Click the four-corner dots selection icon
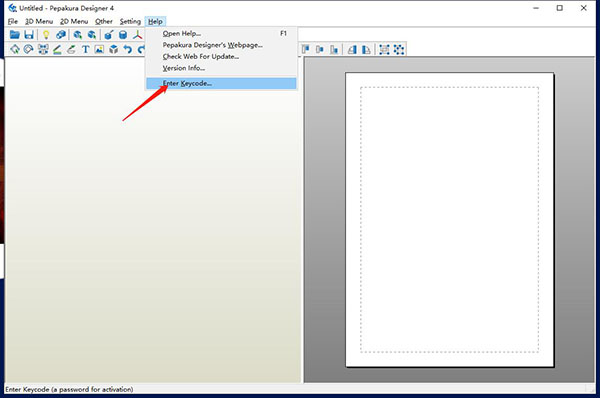Viewport: 600px width, 398px height. [384, 49]
